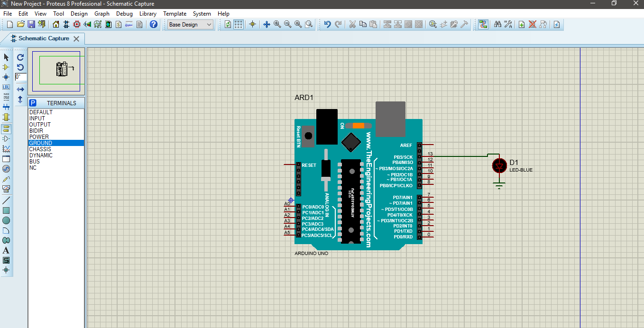Select CHASSIS terminal in list
This screenshot has height=328, width=644.
[x=56, y=149]
